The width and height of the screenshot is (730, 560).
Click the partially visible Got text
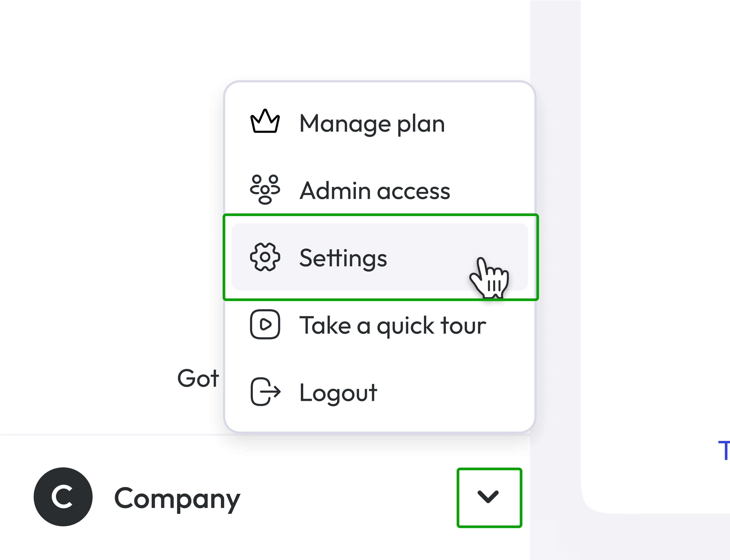(198, 378)
